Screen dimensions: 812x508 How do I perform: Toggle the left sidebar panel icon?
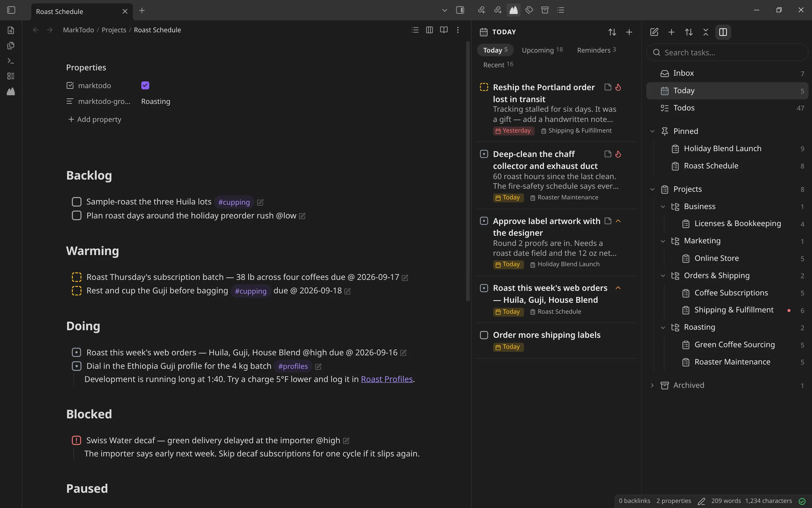coord(11,10)
